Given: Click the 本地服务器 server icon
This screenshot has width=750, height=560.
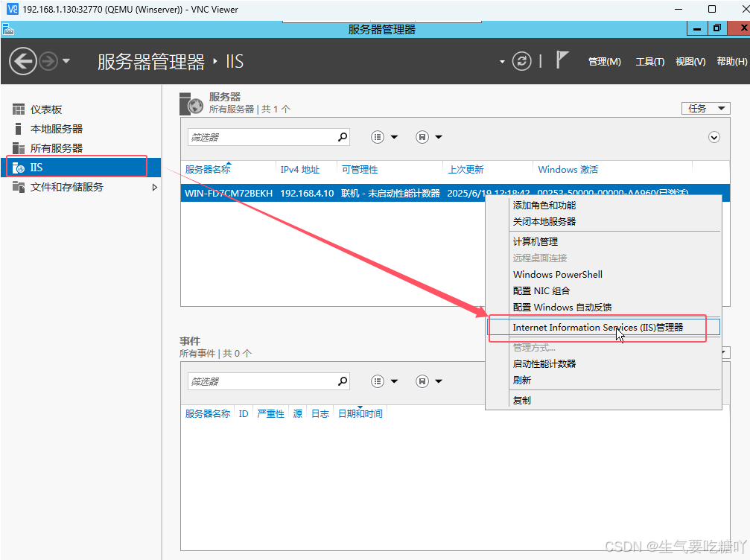Looking at the screenshot, I should [18, 129].
